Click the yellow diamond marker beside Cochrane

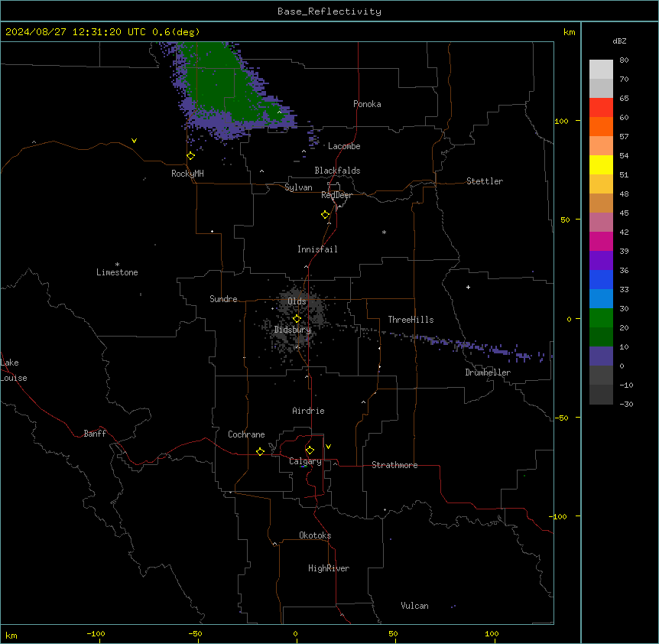pos(260,451)
